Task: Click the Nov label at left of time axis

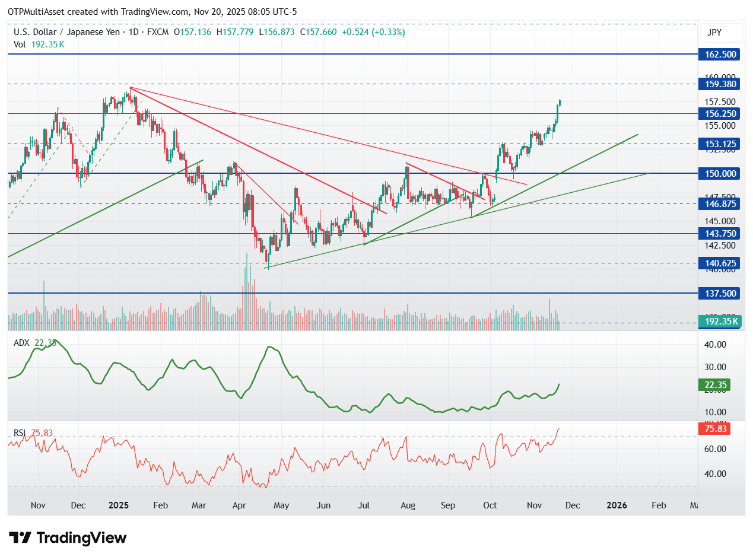Action: (38, 505)
